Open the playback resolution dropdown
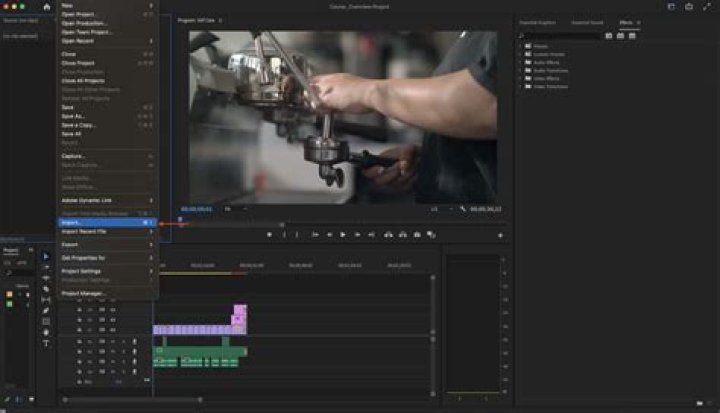This screenshot has width=720, height=413. tap(442, 209)
